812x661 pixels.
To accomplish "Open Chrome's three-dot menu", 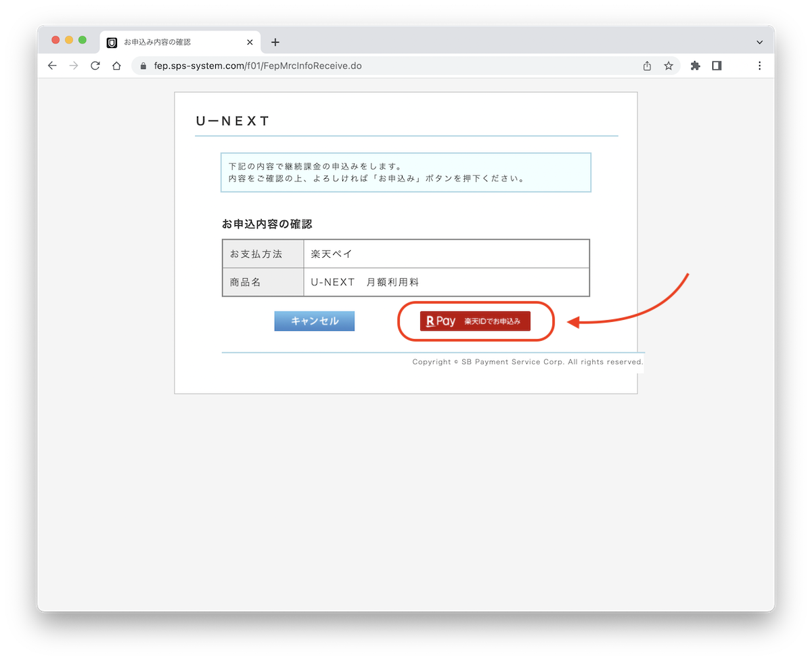I will click(x=760, y=66).
